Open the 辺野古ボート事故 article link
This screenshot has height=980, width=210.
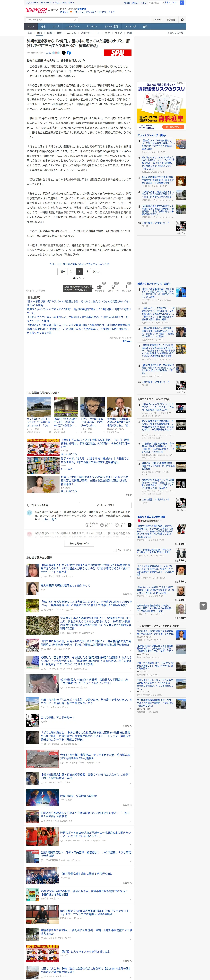[x=96, y=835]
